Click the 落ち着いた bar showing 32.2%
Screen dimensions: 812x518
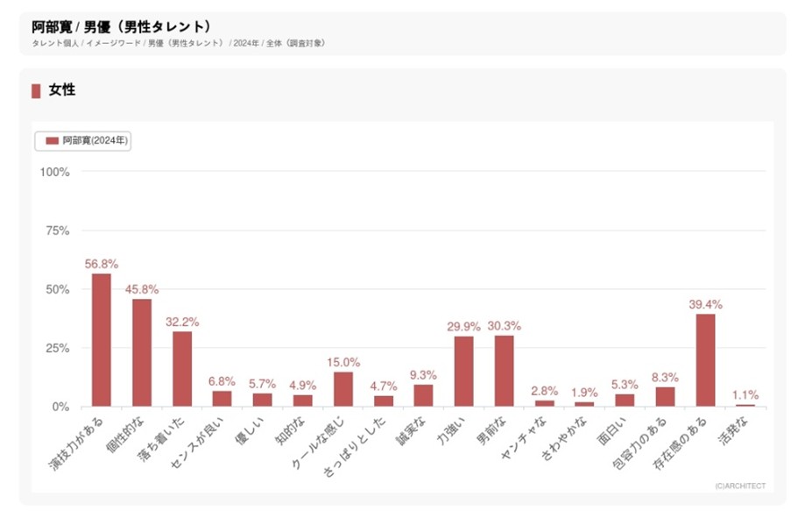click(182, 369)
